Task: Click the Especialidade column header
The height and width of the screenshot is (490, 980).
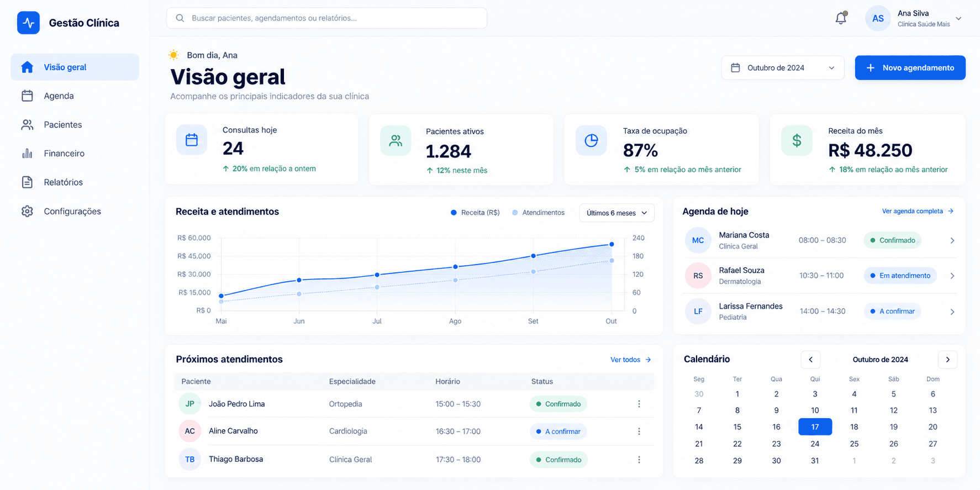Action: 352,382
